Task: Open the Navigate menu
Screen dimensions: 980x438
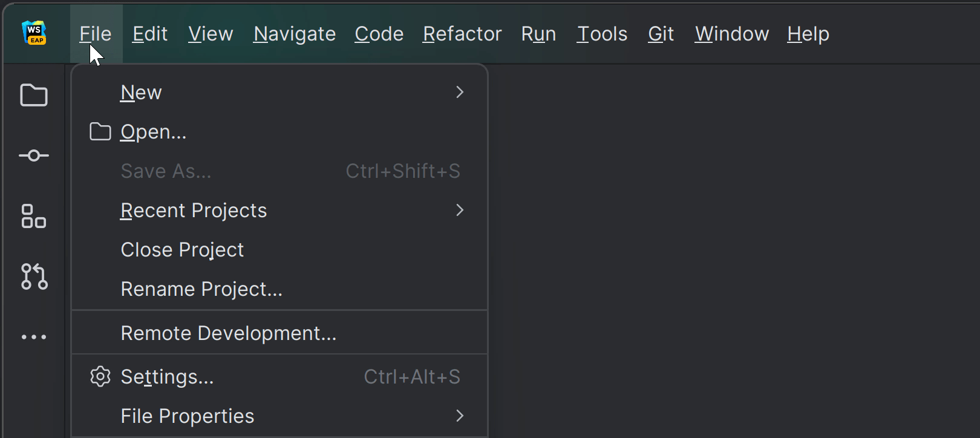Action: [295, 34]
